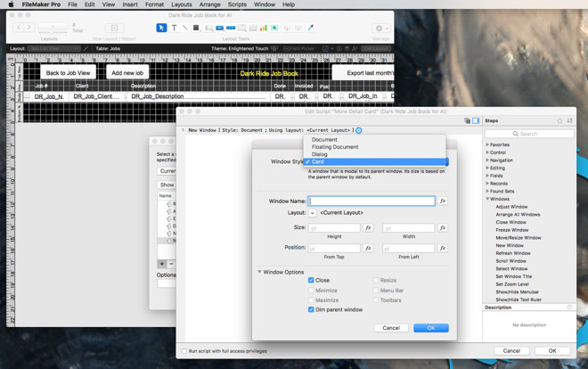Select the Button Bar tool in Layout Tools
The image size is (588, 369).
click(x=231, y=29)
